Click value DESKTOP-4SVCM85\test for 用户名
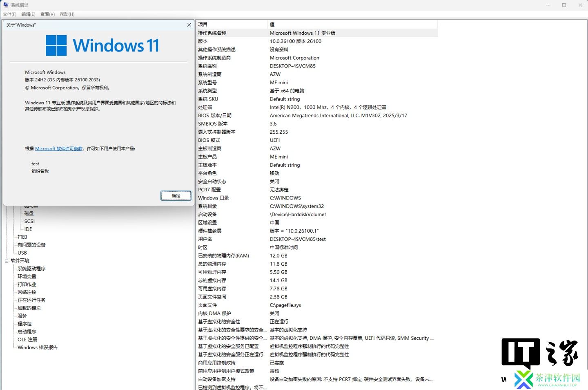 298,240
